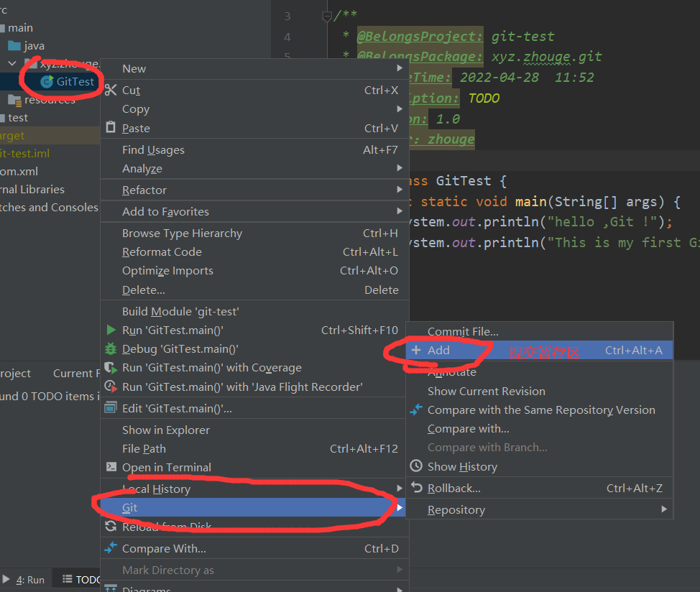Click the Compare With arrows icon
Screen dimensions: 700x592
[111, 548]
